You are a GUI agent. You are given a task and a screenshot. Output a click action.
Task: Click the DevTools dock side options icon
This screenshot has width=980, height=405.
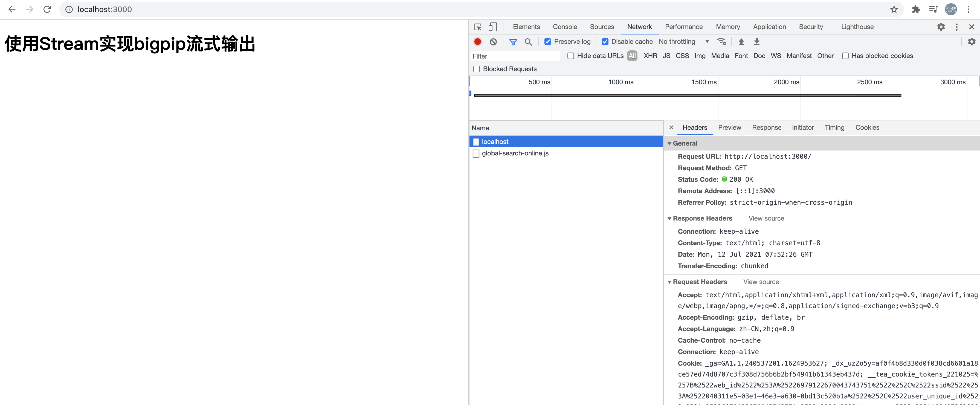pyautogui.click(x=956, y=26)
